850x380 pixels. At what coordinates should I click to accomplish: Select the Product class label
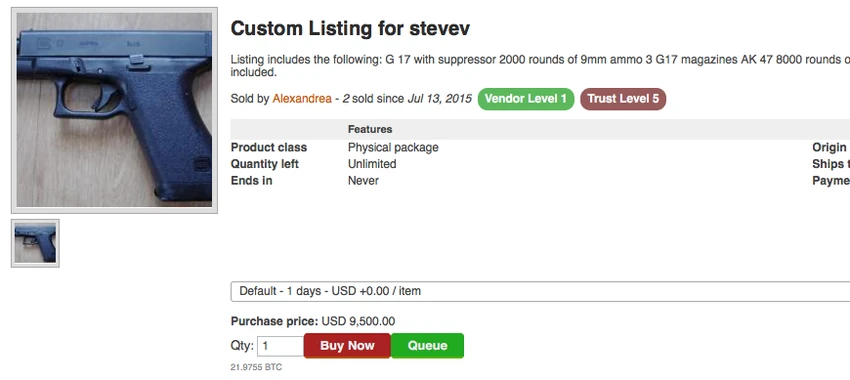(x=269, y=147)
